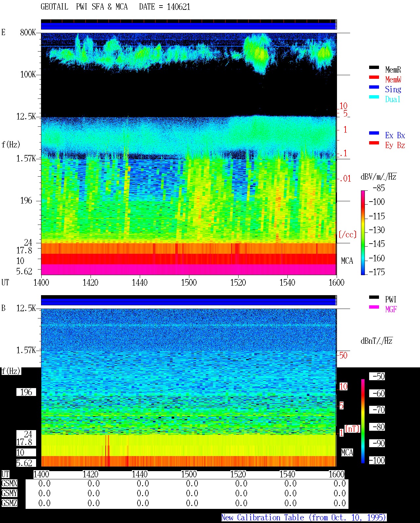Click the blue Sing legend swatch

(374, 87)
